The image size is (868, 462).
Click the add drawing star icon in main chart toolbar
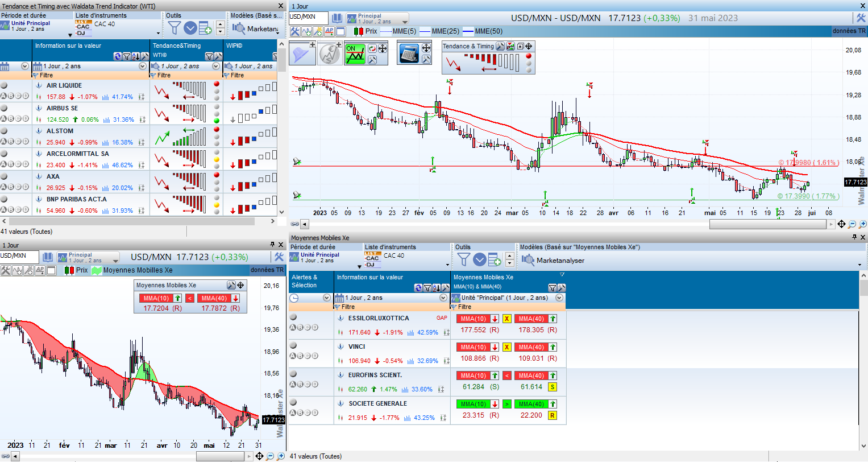click(318, 31)
